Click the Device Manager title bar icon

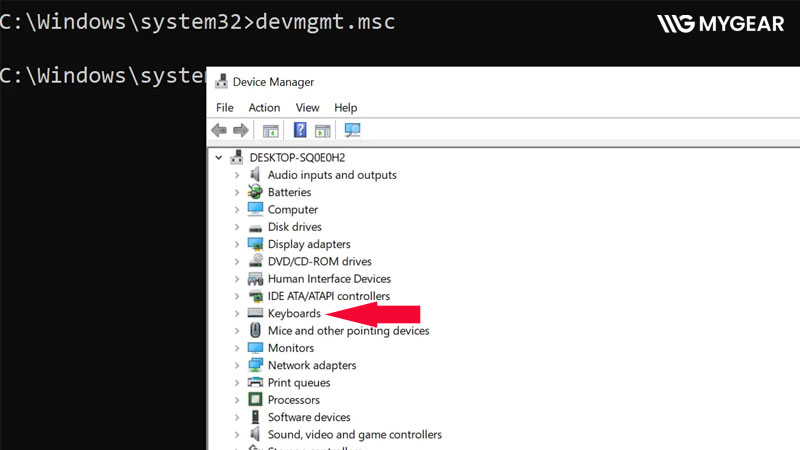click(x=221, y=82)
